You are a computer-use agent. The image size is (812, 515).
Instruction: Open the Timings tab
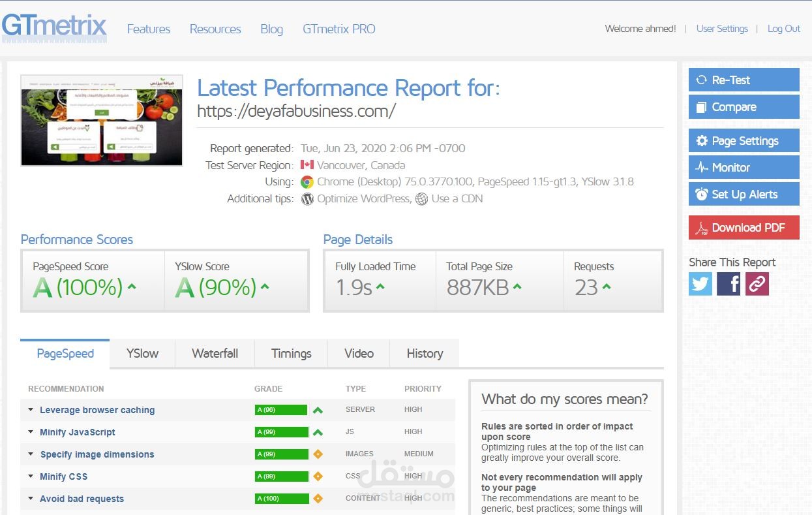click(291, 354)
